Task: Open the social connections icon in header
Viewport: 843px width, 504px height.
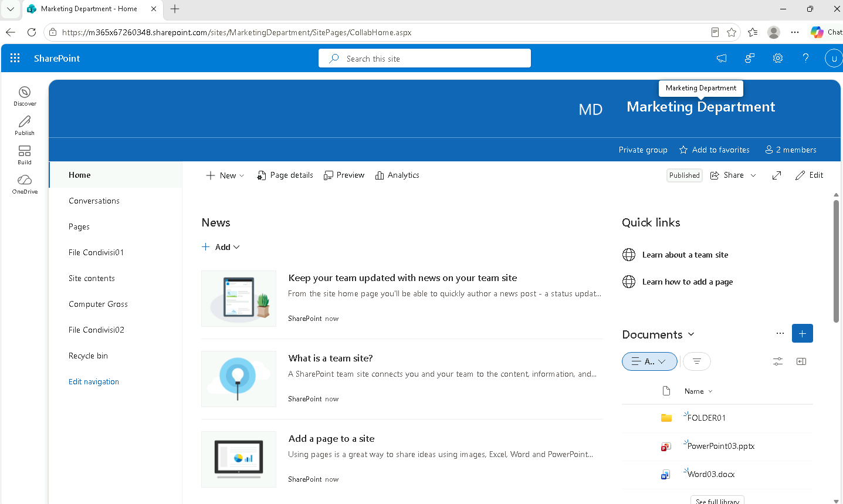Action: (750, 58)
